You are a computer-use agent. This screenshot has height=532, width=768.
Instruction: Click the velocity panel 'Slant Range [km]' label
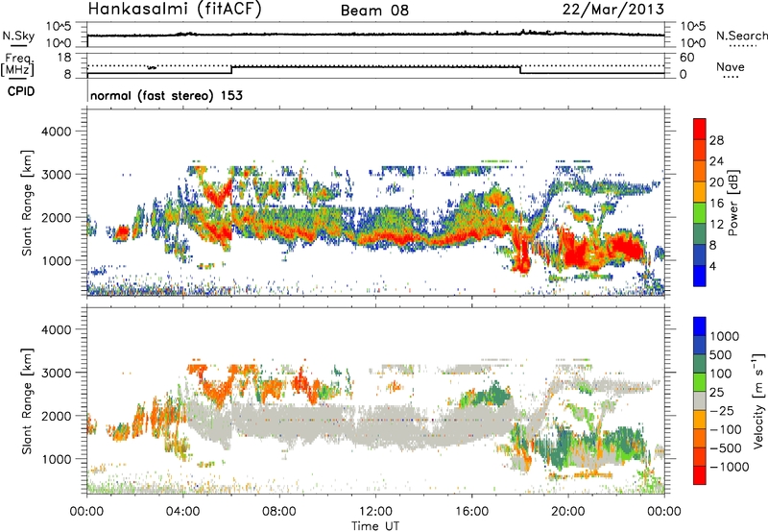(x=27, y=400)
